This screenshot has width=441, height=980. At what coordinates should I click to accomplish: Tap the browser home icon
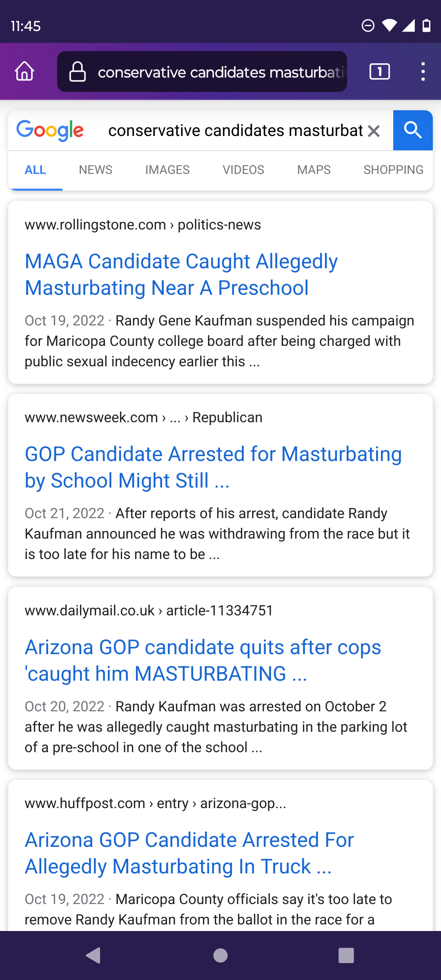click(24, 71)
